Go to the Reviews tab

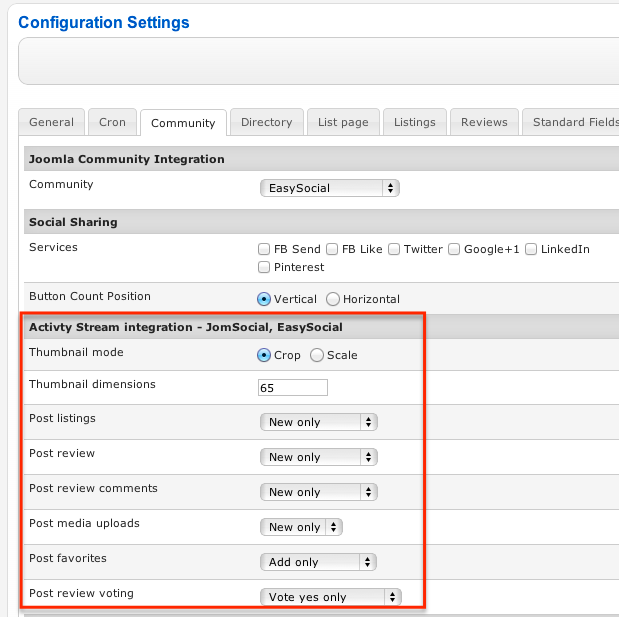(484, 122)
